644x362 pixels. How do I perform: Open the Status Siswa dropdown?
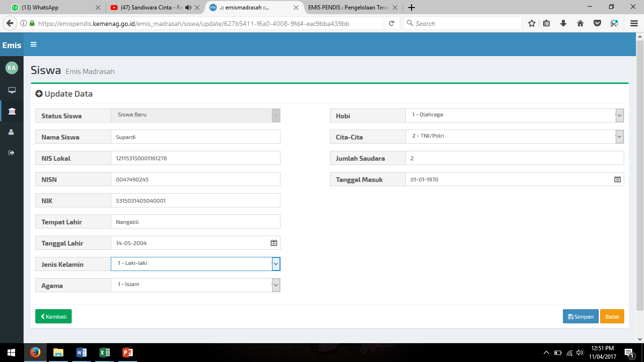point(196,115)
